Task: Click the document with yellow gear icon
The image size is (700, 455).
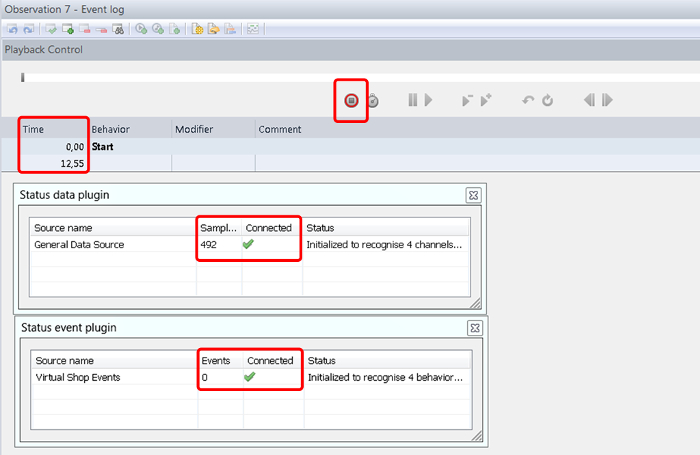Action: (197, 29)
